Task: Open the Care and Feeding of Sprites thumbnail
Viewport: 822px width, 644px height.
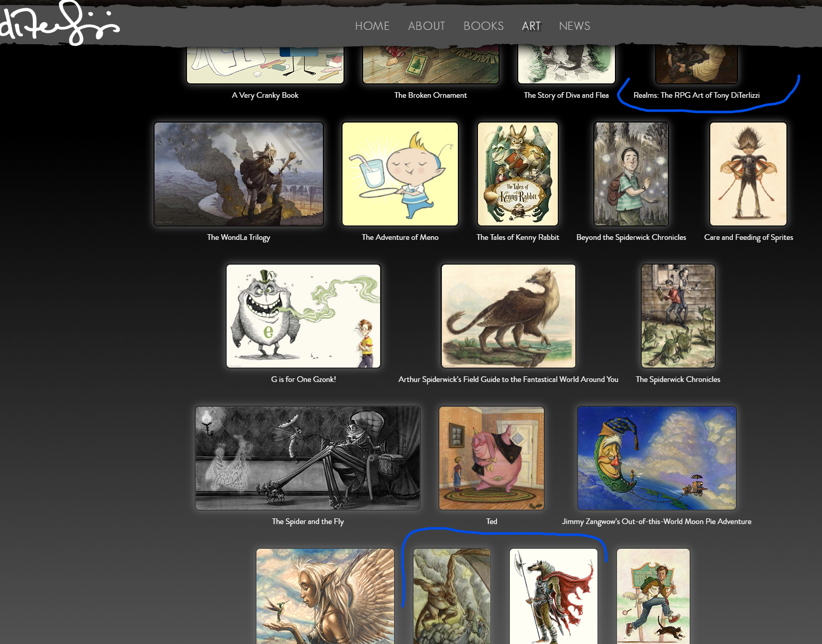Action: coord(748,174)
